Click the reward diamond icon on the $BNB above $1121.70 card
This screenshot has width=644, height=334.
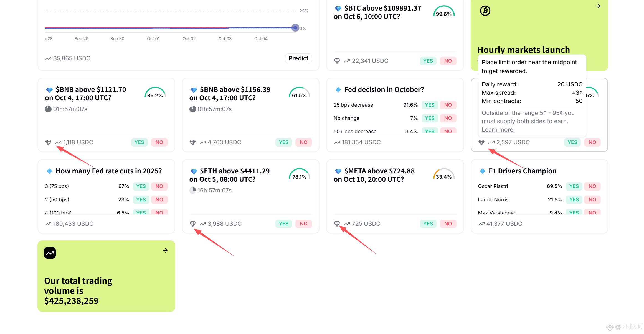(48, 142)
